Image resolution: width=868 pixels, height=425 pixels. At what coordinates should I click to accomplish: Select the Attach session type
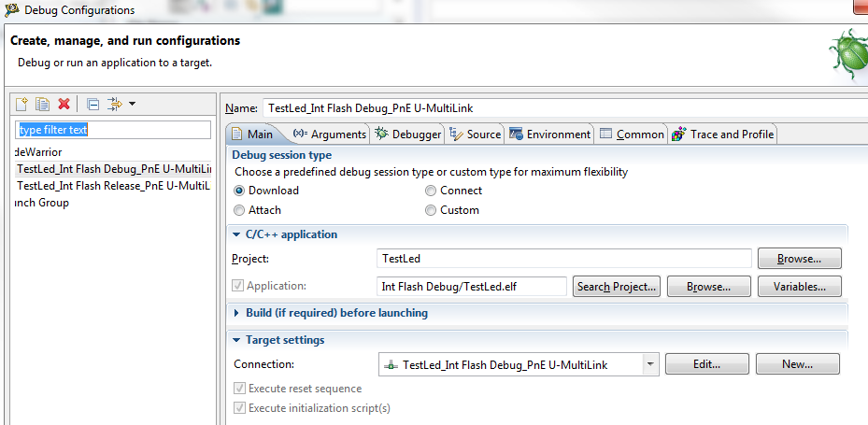click(x=240, y=210)
